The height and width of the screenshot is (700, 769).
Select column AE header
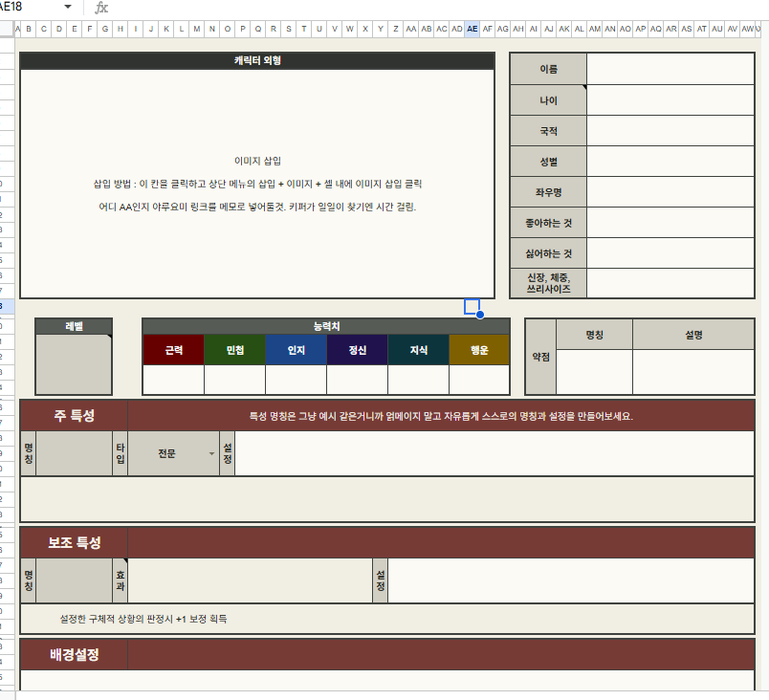pyautogui.click(x=472, y=29)
